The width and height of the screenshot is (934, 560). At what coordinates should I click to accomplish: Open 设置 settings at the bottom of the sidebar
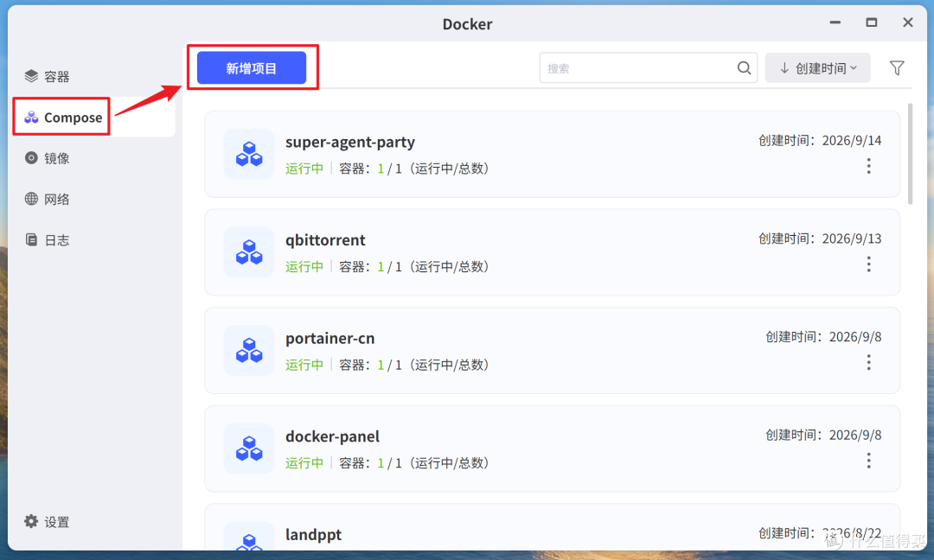tap(47, 522)
